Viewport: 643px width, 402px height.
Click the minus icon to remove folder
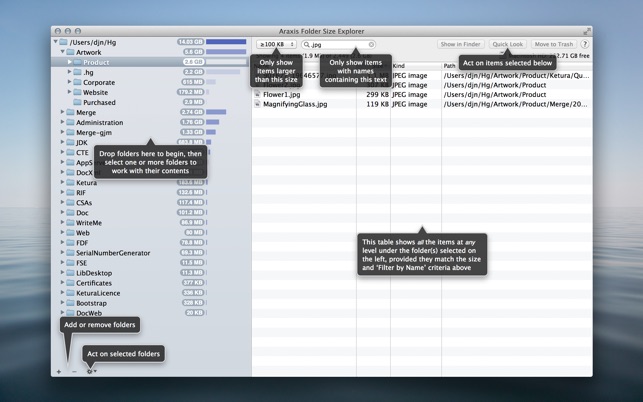coord(74,372)
